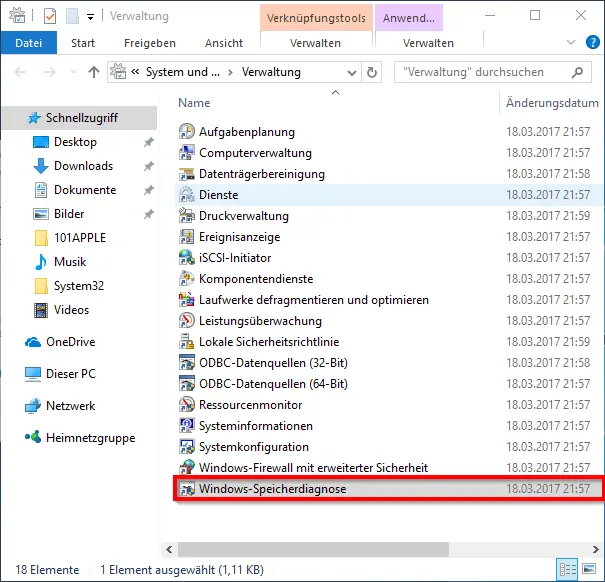
Task: Select the iSCSI-Initiator globe icon
Action: (x=187, y=258)
